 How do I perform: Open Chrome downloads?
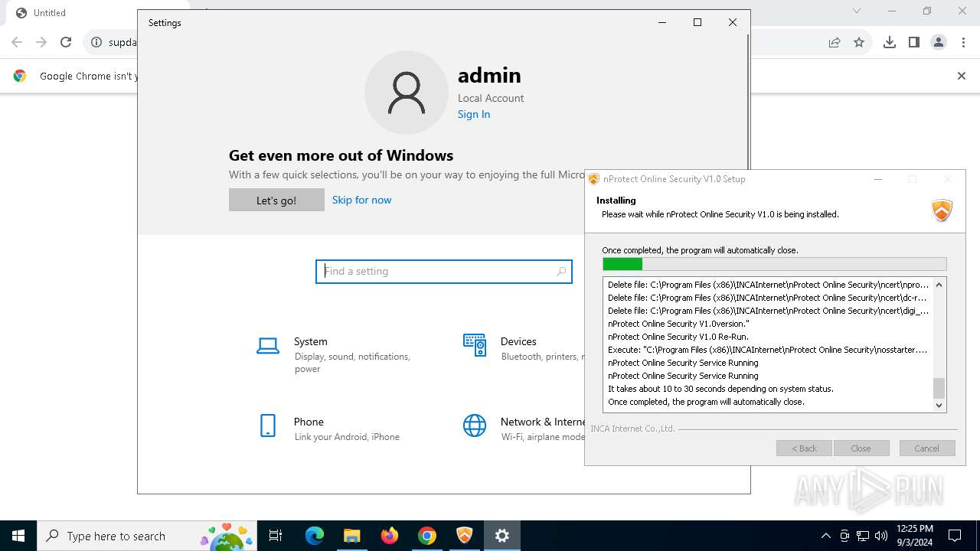(889, 42)
